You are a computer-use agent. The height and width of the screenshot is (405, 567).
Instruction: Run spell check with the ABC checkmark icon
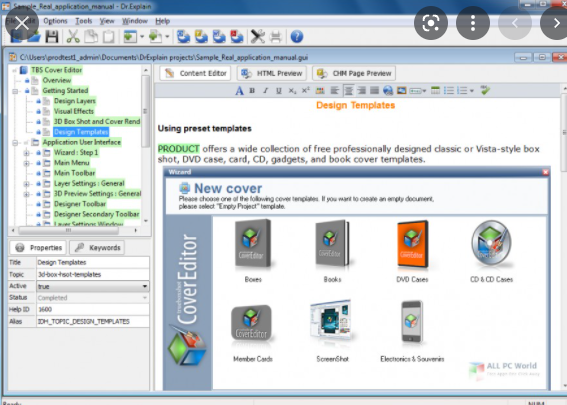(x=485, y=90)
